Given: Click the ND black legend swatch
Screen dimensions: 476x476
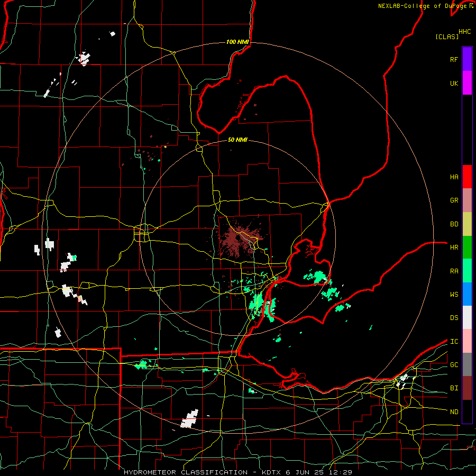Looking at the screenshot, I should point(467,411).
